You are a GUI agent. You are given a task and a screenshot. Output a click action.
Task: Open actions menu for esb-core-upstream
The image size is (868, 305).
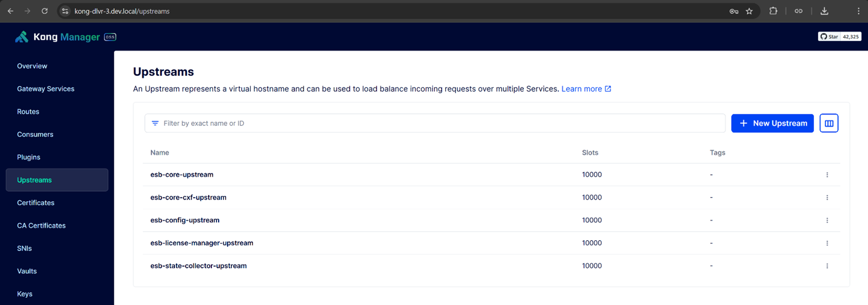[827, 175]
